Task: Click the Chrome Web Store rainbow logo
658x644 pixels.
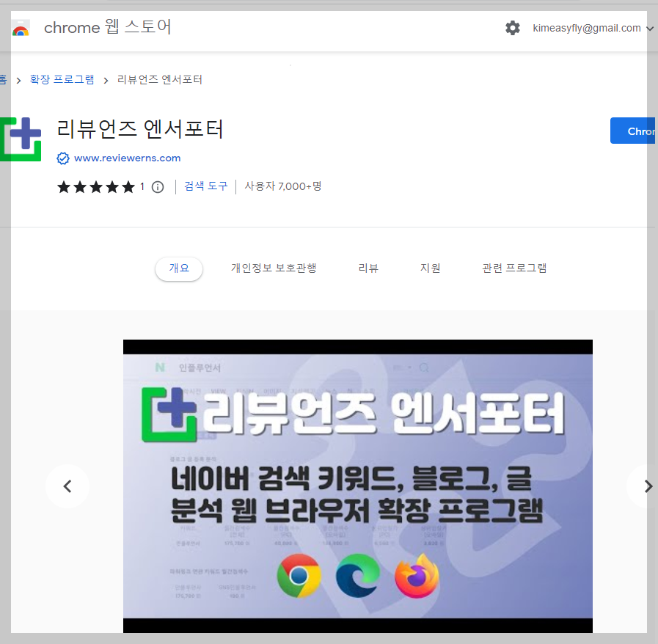Action: 21,29
